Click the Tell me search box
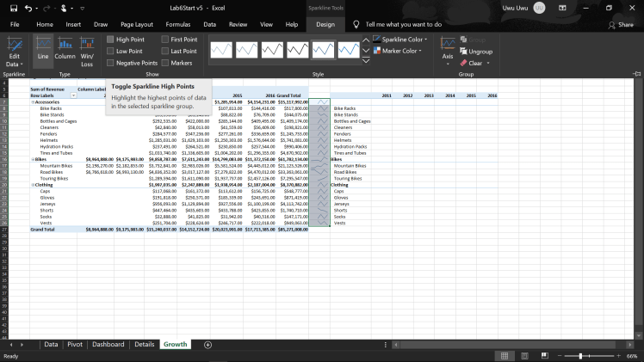The width and height of the screenshot is (644, 362). pos(403,25)
